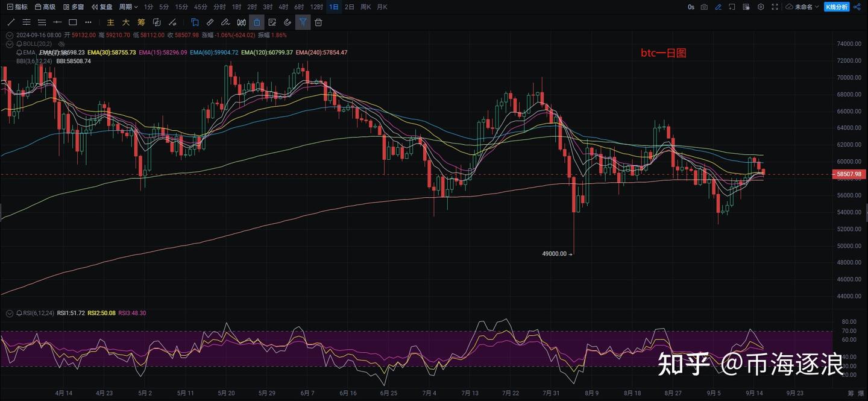
Task: Switch to the 4时 timeframe
Action: click(283, 7)
